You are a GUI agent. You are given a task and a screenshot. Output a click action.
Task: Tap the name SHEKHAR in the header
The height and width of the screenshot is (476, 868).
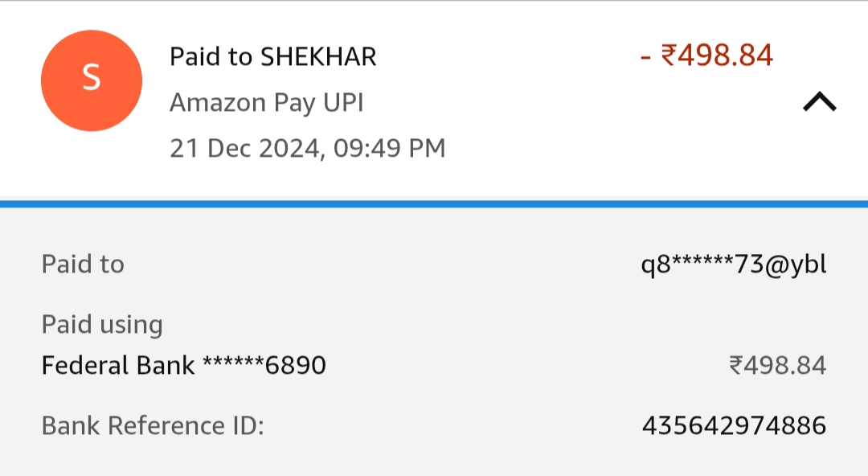pyautogui.click(x=318, y=57)
